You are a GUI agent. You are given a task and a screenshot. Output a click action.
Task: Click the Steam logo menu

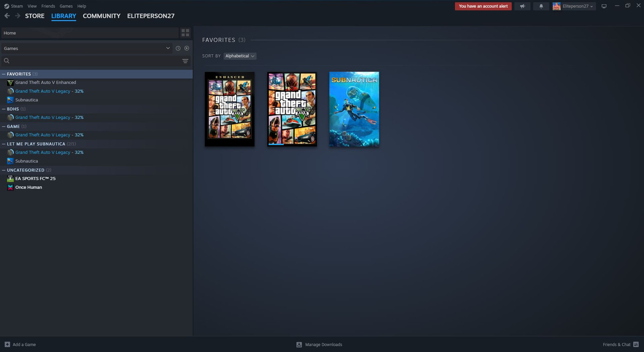point(13,6)
